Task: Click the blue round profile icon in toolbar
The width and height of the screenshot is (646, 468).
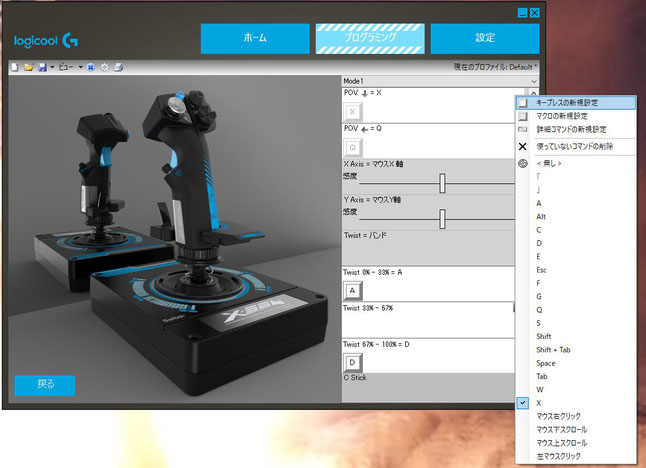Action: click(x=91, y=67)
